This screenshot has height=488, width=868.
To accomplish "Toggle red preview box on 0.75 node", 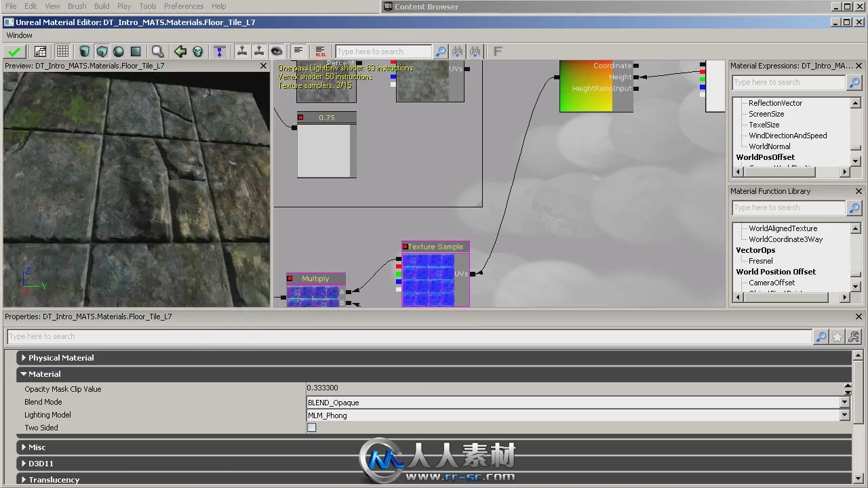I will pyautogui.click(x=300, y=117).
